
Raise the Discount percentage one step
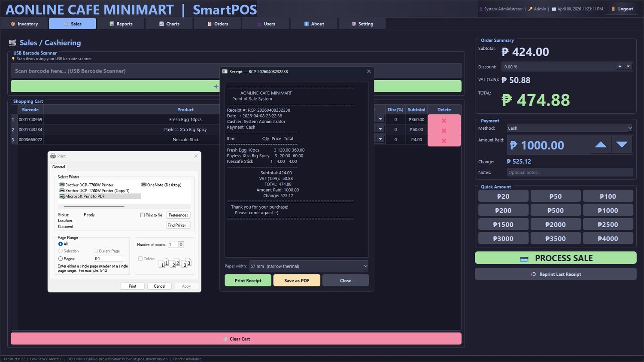(620, 67)
